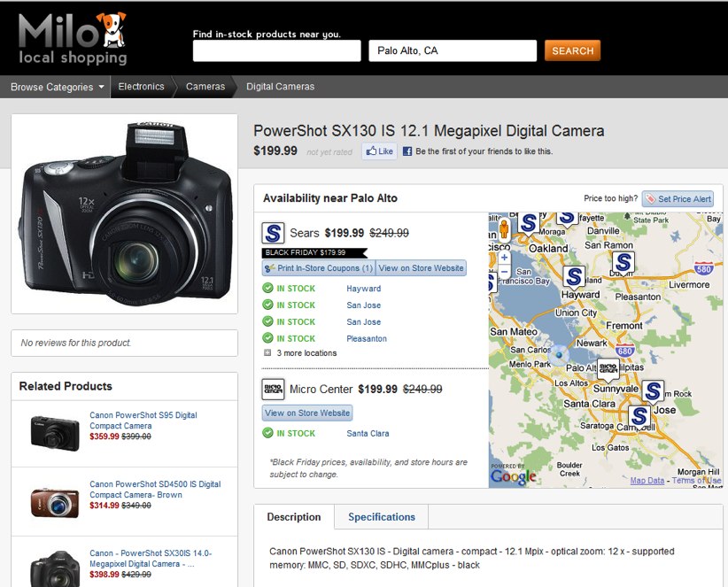Click the 'No reviews for this product.' text
Screen dimensions: 728x587
(x=75, y=343)
